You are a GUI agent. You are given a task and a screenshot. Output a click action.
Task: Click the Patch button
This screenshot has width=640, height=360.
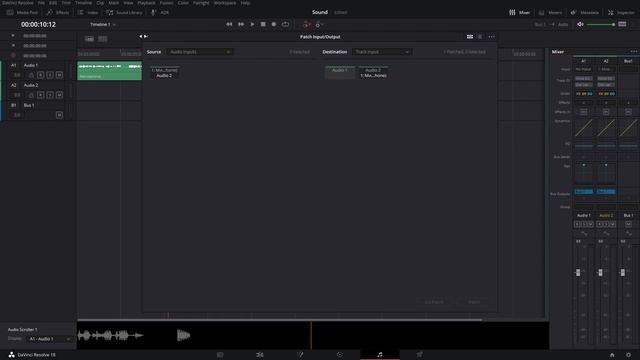474,302
